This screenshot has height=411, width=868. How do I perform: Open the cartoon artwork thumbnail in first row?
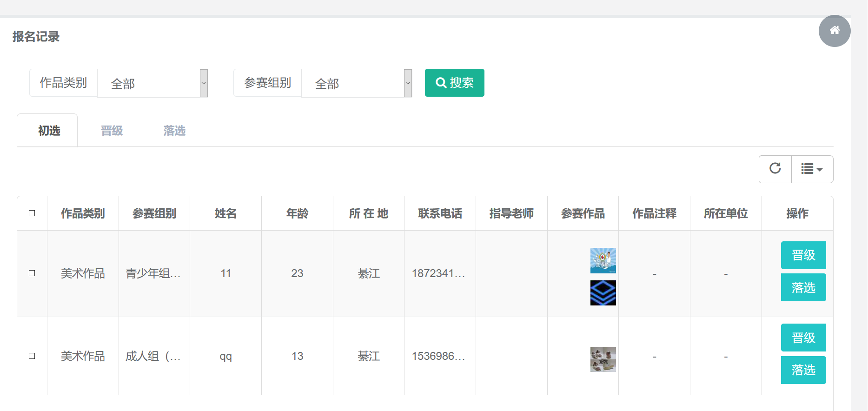click(x=603, y=260)
